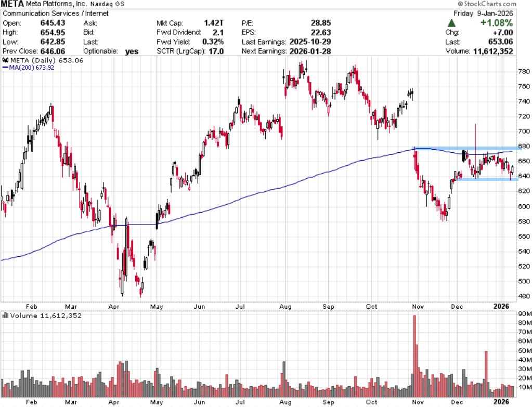The image size is (532, 407).
Task: Click the 'Bid:' label
Action: click(x=89, y=33)
